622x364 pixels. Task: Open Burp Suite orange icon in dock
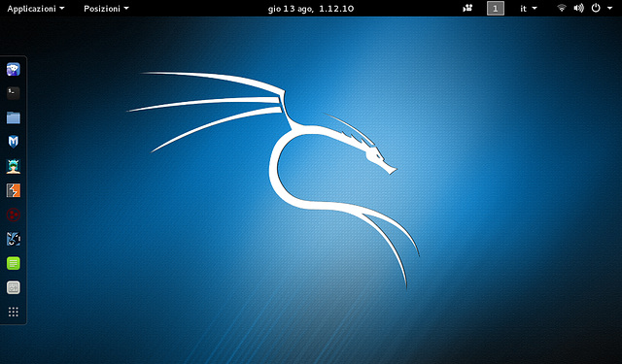point(13,190)
